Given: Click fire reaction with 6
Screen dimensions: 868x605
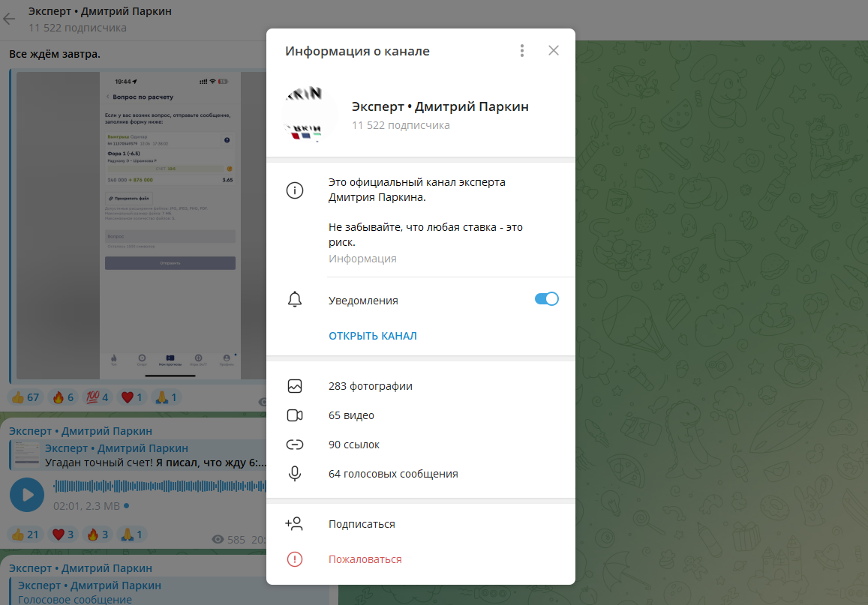Looking at the screenshot, I should click(63, 397).
